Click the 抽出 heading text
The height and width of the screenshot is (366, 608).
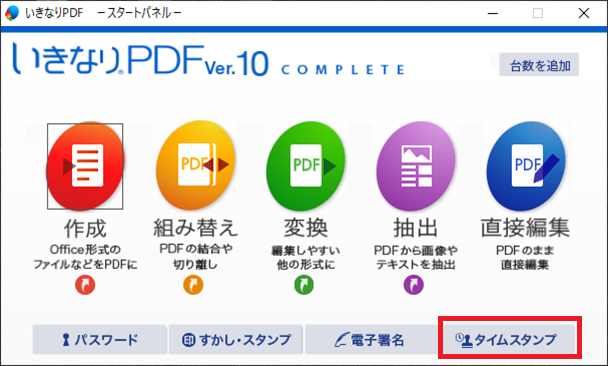416,228
